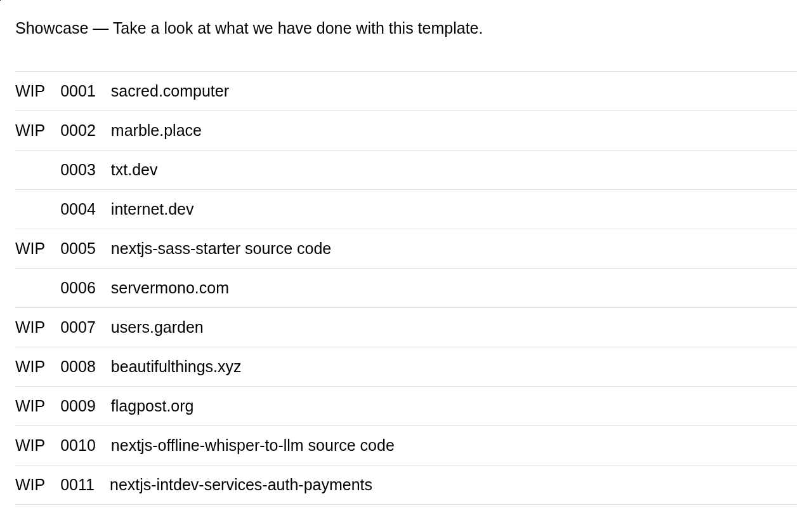Screen dimensions: 812x508
Task: Select the users.garden entry
Action: (157, 328)
